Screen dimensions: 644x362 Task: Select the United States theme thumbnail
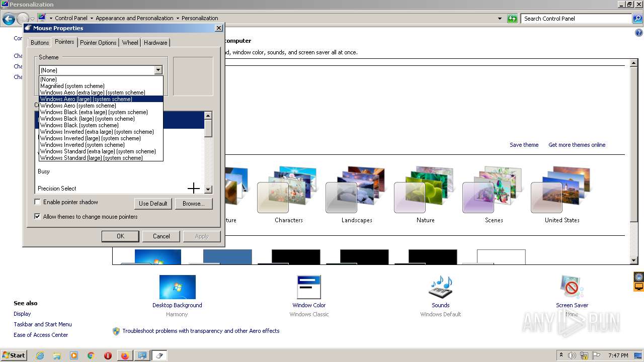pyautogui.click(x=562, y=190)
